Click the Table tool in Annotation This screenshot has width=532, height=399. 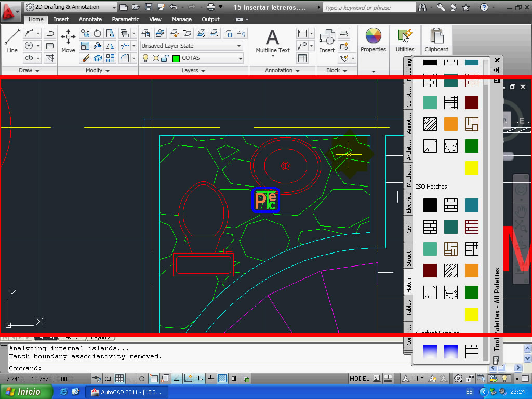tap(302, 58)
